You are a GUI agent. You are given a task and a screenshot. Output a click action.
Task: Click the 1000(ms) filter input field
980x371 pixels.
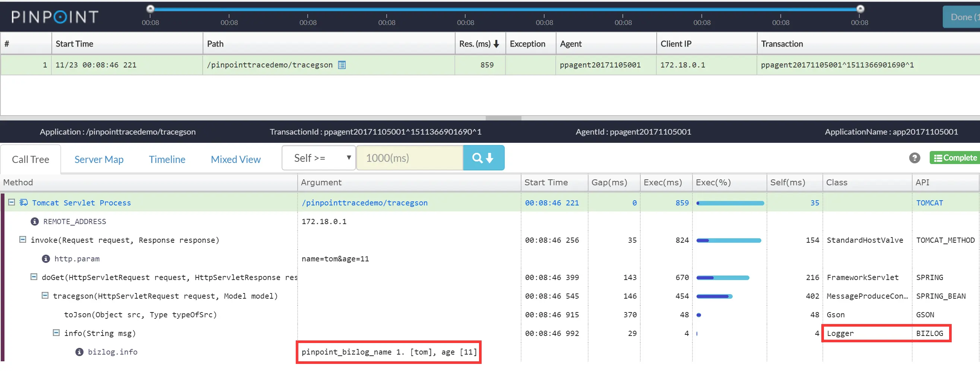[410, 158]
